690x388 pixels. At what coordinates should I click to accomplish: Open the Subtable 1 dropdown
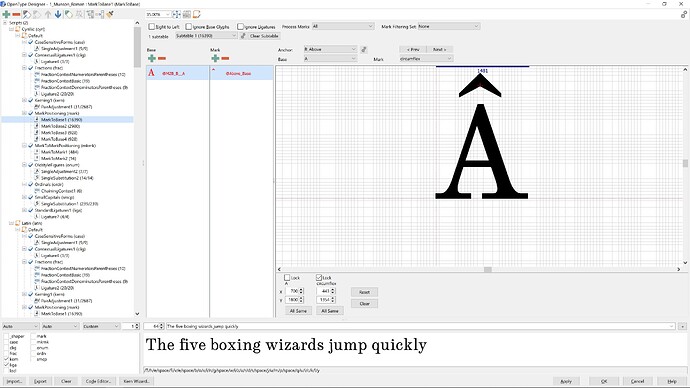[x=206, y=36]
